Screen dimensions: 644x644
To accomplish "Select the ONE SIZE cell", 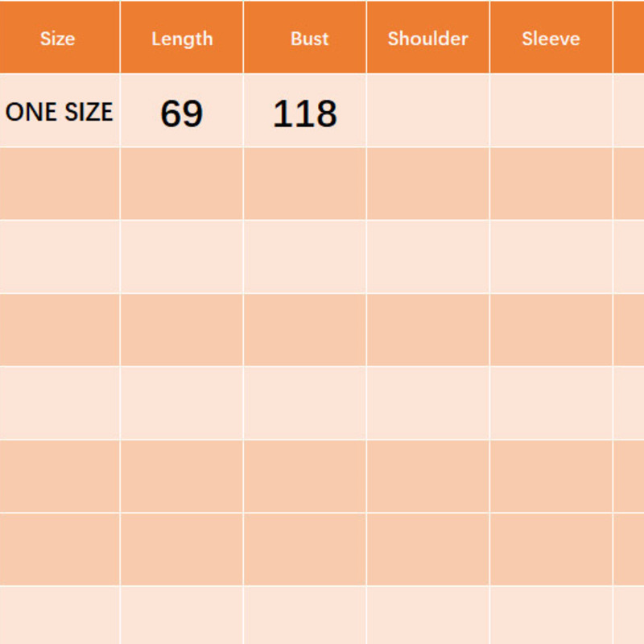I will click(60, 112).
